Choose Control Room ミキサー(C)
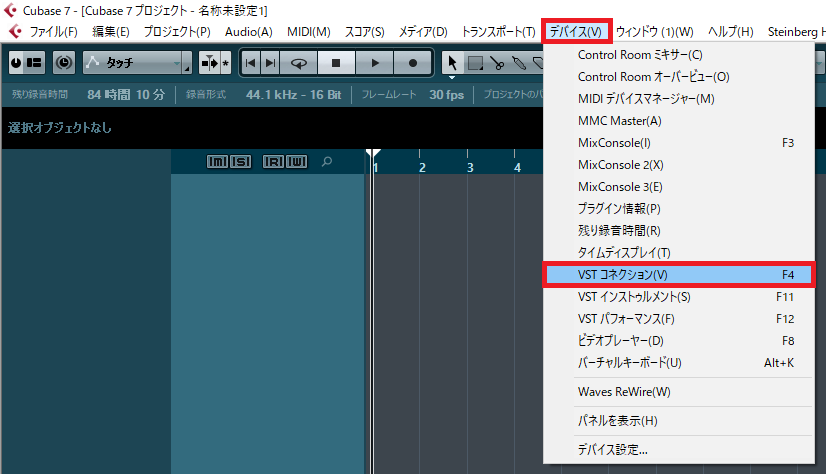Viewport: 826px width, 474px height. click(x=679, y=55)
